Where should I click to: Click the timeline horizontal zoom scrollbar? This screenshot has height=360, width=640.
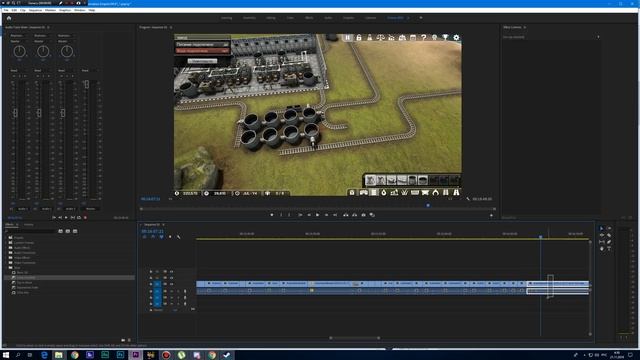[355, 338]
